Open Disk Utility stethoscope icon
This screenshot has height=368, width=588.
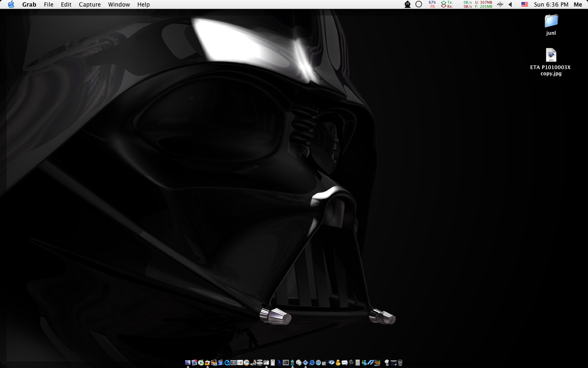[325, 363]
